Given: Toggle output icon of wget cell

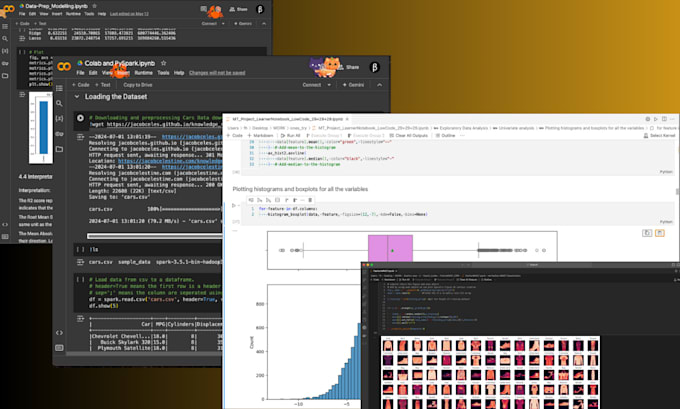Looking at the screenshot, I should tap(80, 137).
